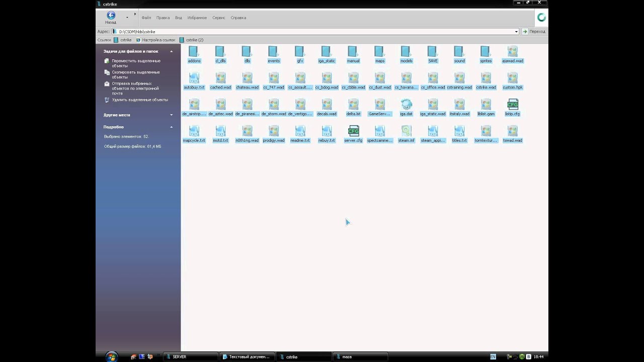Open the Правка menu

(x=163, y=18)
